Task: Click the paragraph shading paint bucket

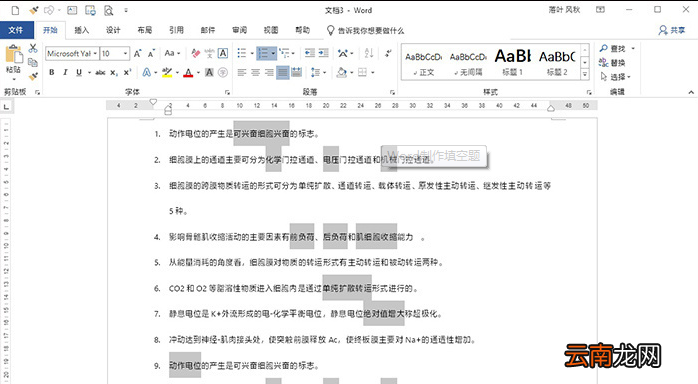Action: [341, 73]
